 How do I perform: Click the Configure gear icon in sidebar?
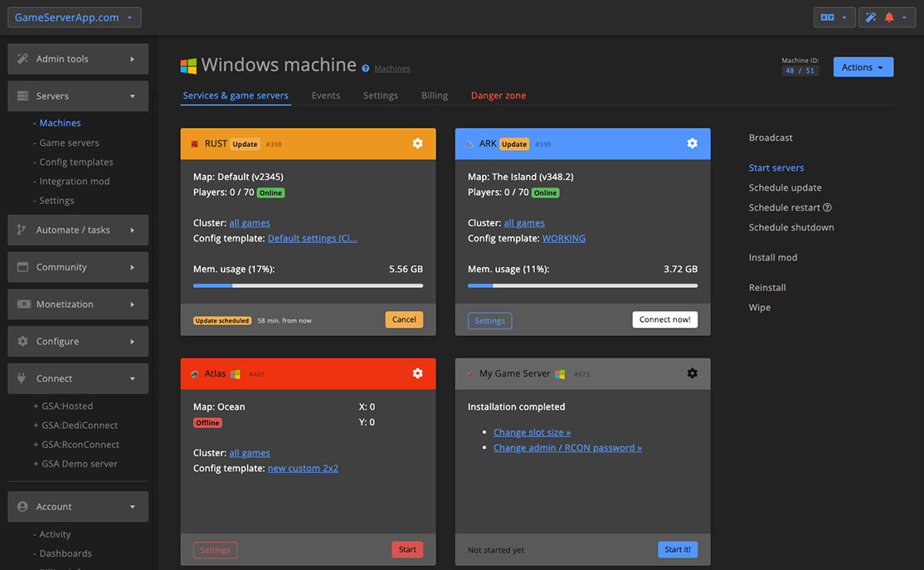(22, 341)
